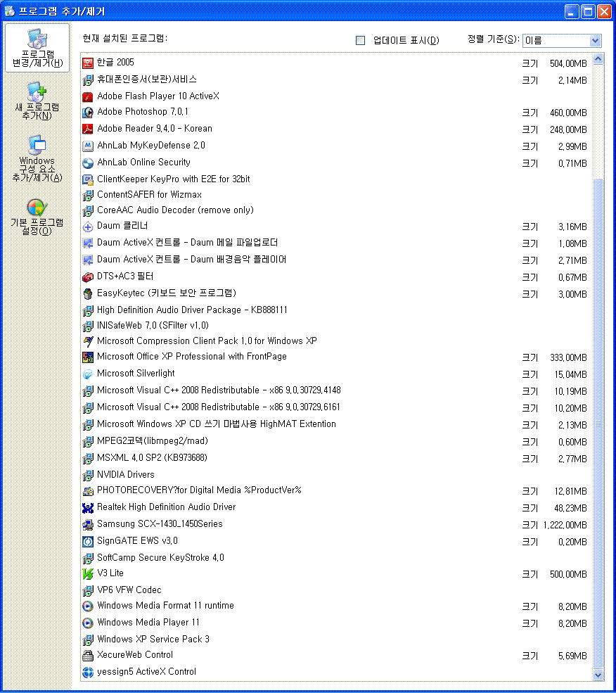The image size is (616, 693).
Task: Click the V3 Lite icon
Action: click(x=88, y=573)
